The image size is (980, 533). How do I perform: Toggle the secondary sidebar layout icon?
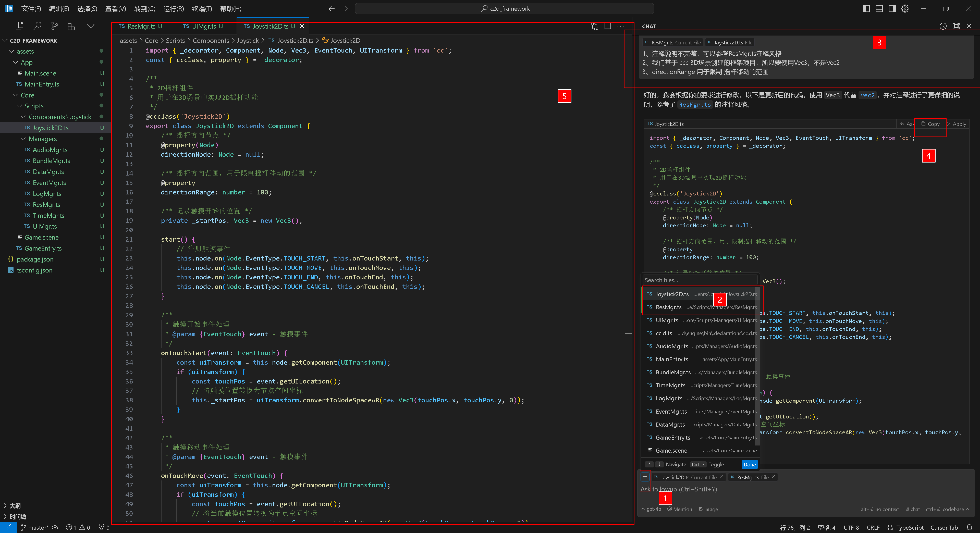[892, 8]
